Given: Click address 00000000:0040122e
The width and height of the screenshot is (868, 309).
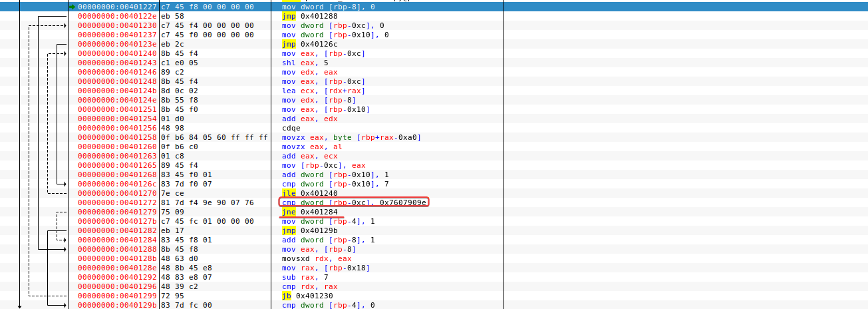Looking at the screenshot, I should (118, 16).
